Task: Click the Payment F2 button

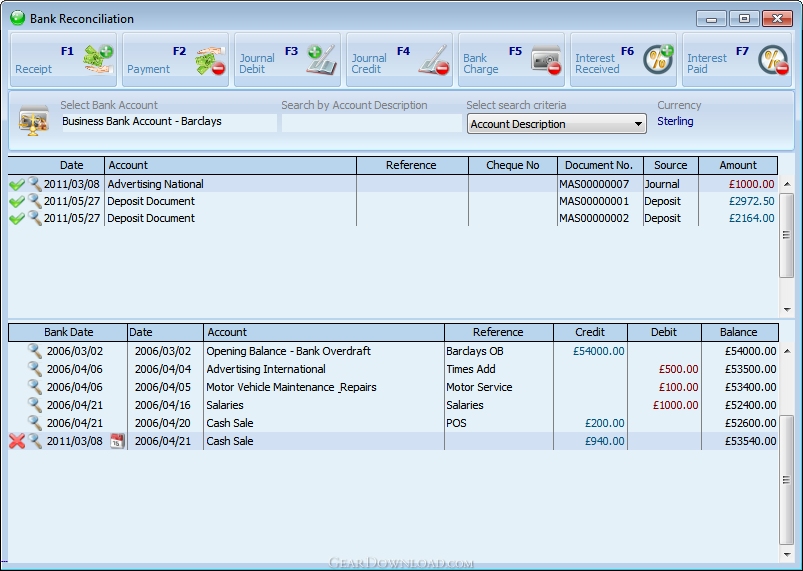Action: (x=176, y=60)
